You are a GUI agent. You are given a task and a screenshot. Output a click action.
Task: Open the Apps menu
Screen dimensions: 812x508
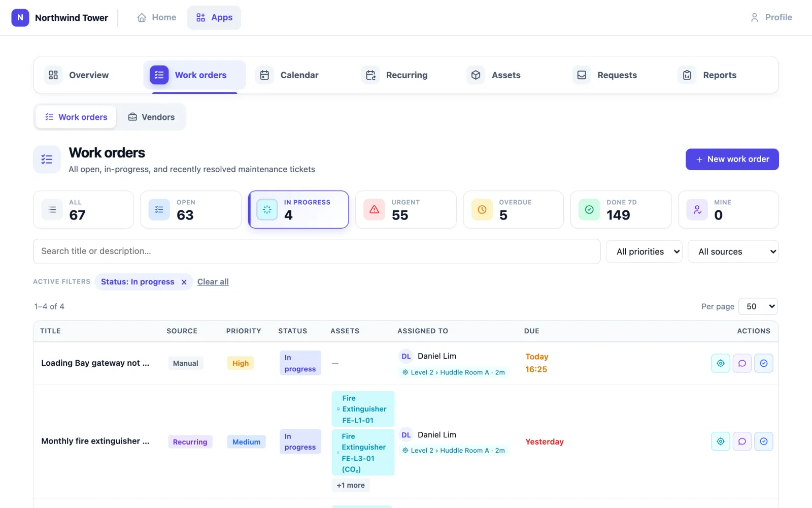point(214,17)
